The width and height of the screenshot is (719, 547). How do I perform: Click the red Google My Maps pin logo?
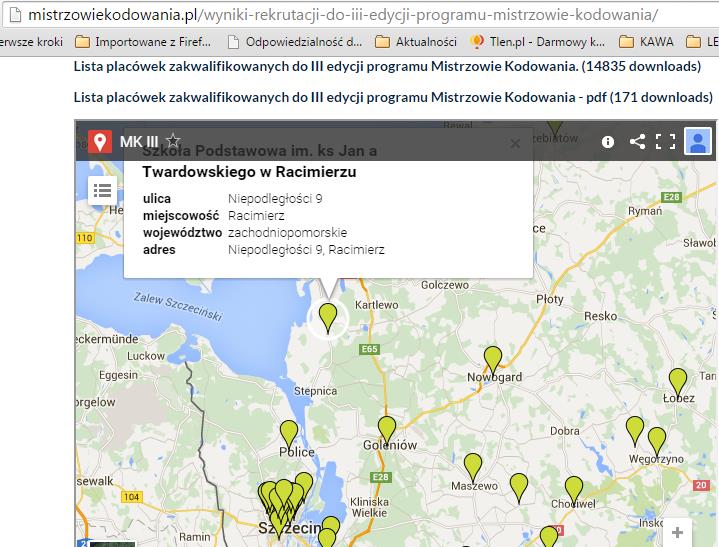[100, 141]
